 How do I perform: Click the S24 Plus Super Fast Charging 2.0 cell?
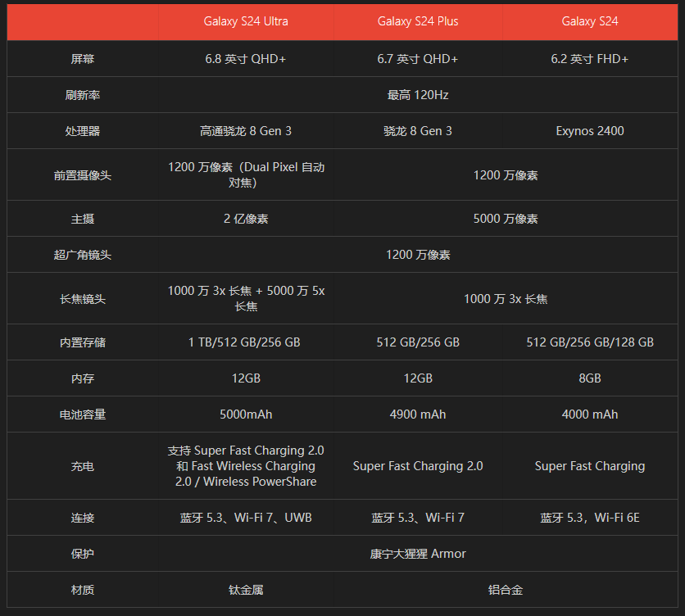pos(418,466)
